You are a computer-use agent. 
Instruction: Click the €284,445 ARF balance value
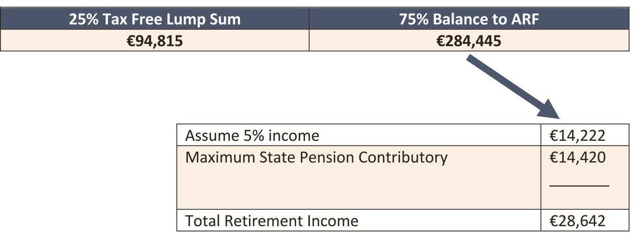pyautogui.click(x=469, y=40)
